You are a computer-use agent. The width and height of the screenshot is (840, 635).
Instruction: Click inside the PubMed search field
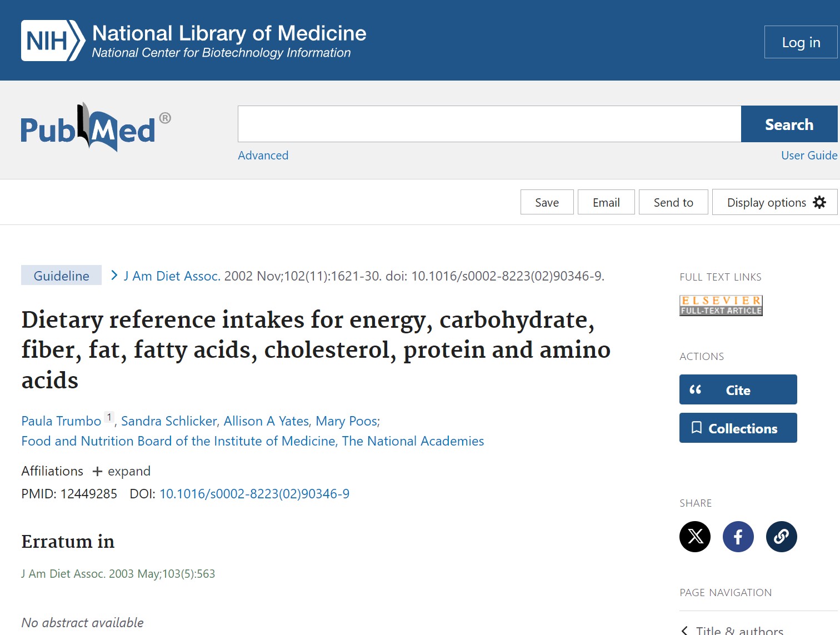[x=489, y=124]
